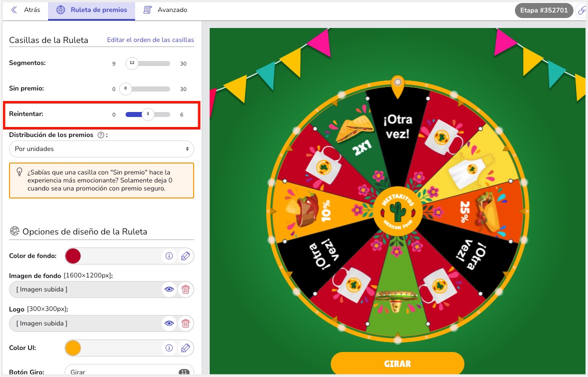
Task: Edit Color UI using the pencil icon
Action: [186, 348]
